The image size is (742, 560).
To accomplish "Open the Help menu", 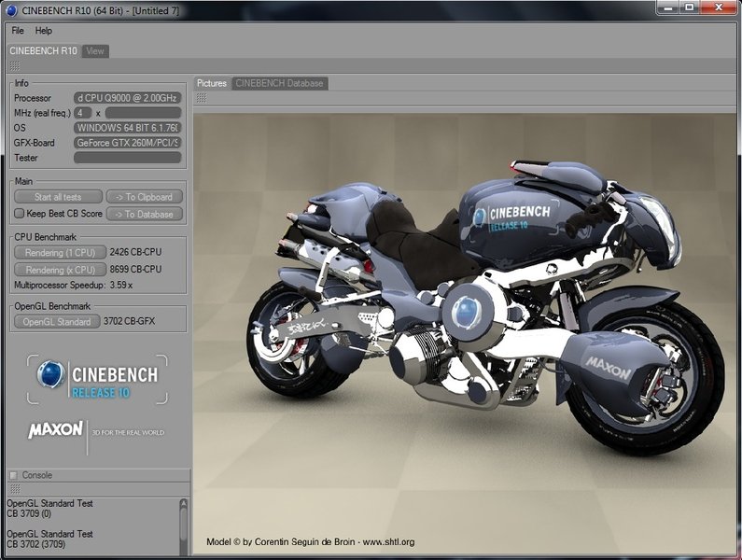I will [x=44, y=31].
